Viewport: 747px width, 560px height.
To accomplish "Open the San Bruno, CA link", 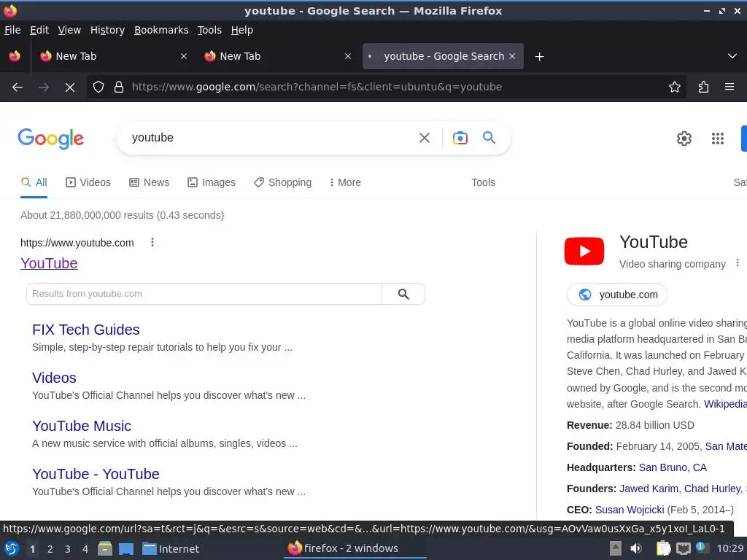I will click(x=673, y=467).
